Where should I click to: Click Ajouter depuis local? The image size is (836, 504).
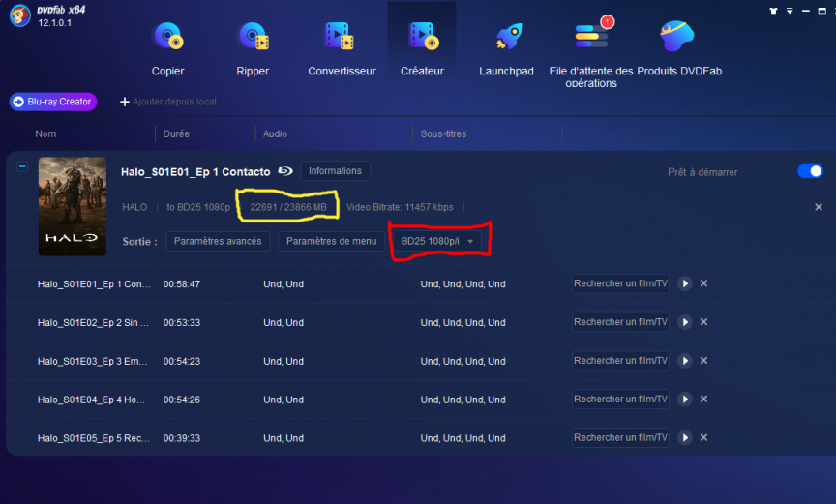167,102
